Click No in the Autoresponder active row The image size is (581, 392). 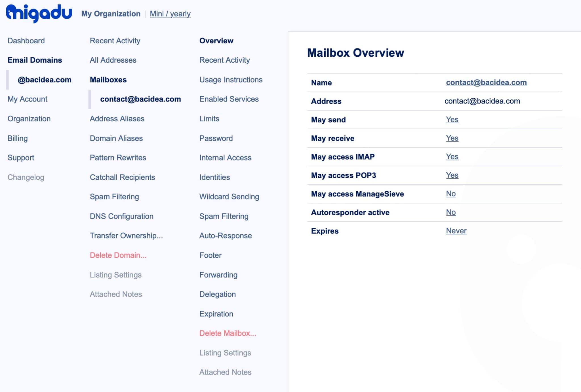(451, 212)
